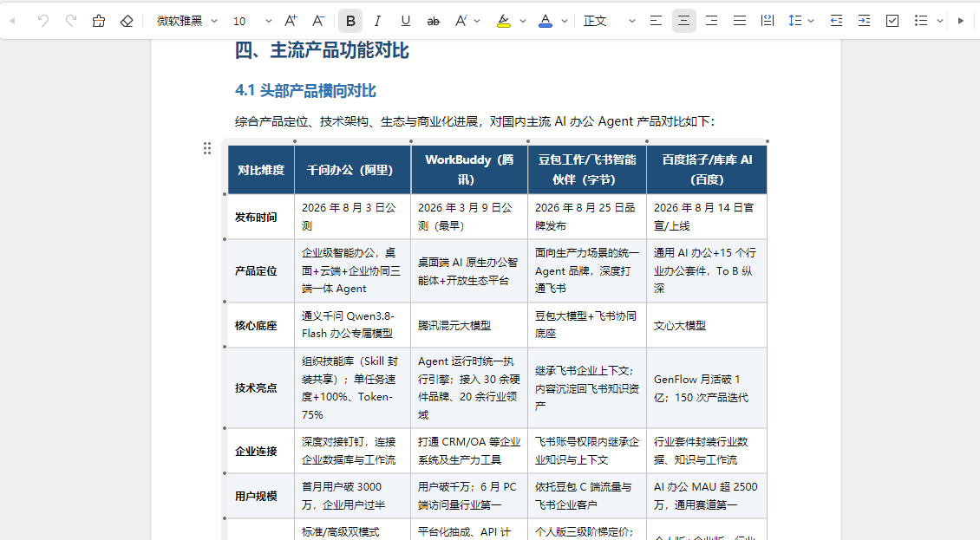This screenshot has width=980, height=540.
Task: Click the distributed alignment icon
Action: pyautogui.click(x=768, y=21)
